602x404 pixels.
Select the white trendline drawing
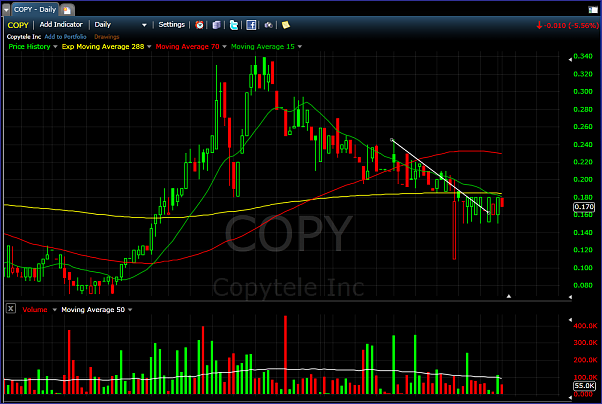(x=440, y=176)
